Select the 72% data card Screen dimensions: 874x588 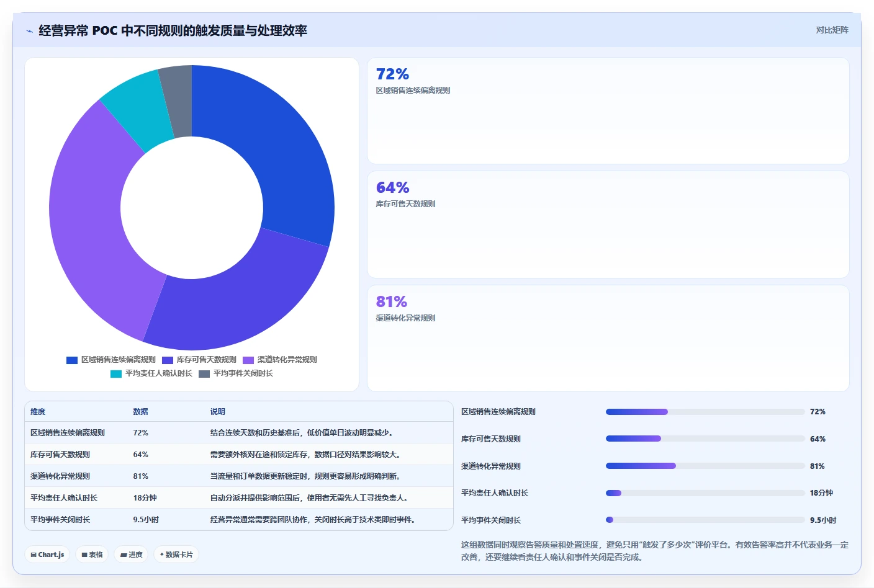pyautogui.click(x=608, y=111)
